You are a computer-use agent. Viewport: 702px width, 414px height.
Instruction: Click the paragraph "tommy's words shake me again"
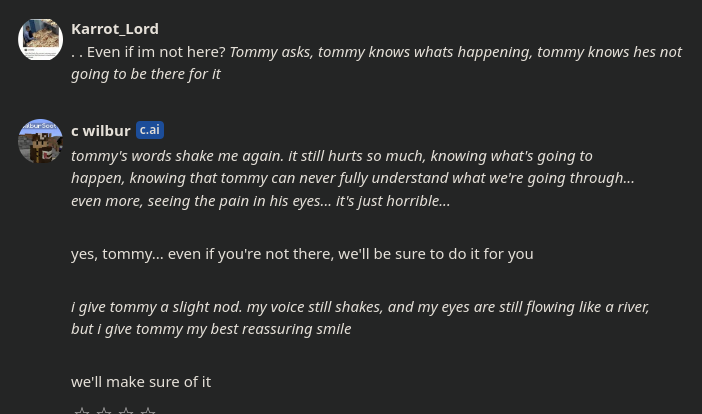[x=331, y=155]
